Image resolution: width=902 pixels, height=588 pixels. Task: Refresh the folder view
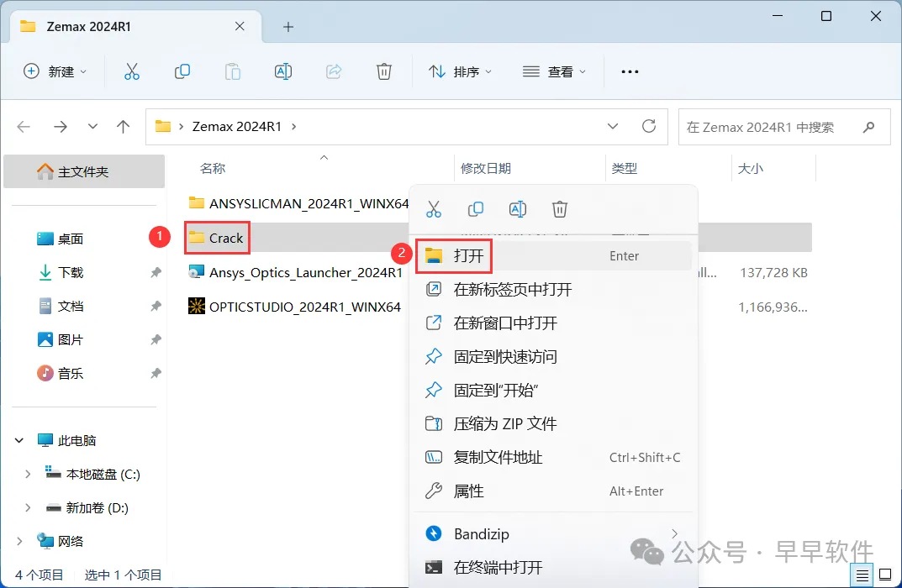point(649,126)
